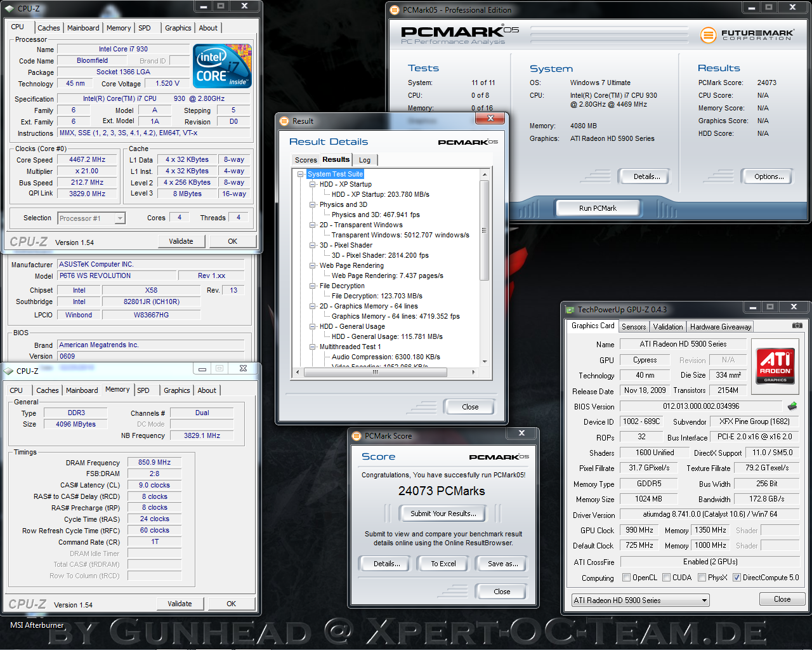This screenshot has height=650, width=812.
Task: Collapse the Multithreaded Test 1 node
Action: (x=313, y=347)
